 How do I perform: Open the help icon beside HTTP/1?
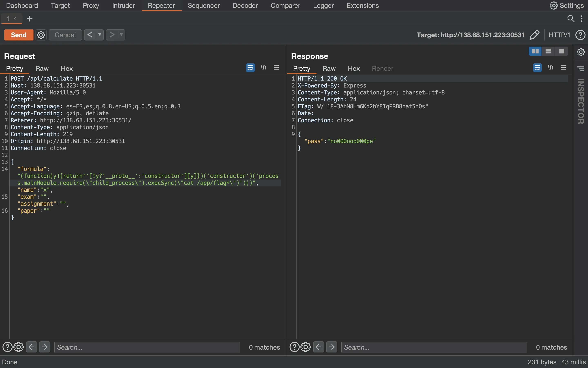tap(580, 35)
